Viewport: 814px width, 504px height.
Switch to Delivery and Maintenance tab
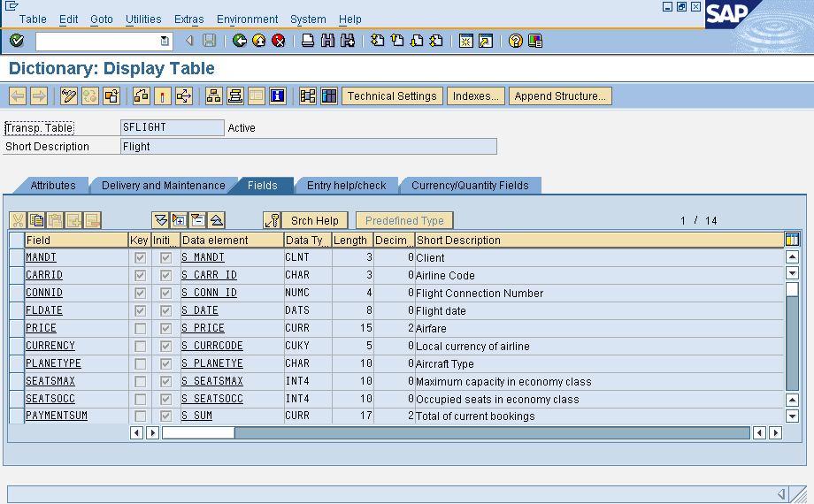click(x=164, y=186)
